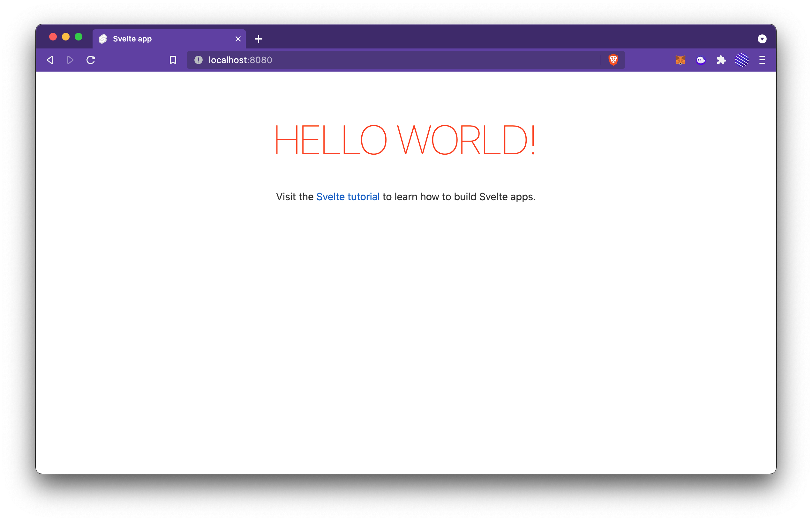Open the MetaMask fox extension

(680, 60)
